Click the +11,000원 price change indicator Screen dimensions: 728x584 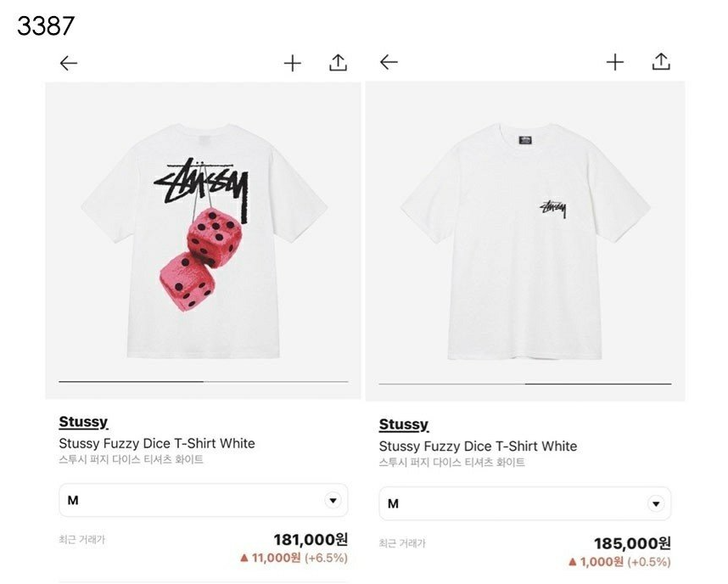294,558
